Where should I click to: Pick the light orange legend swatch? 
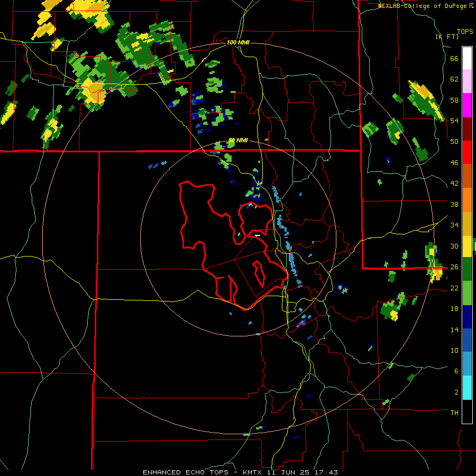[467, 200]
